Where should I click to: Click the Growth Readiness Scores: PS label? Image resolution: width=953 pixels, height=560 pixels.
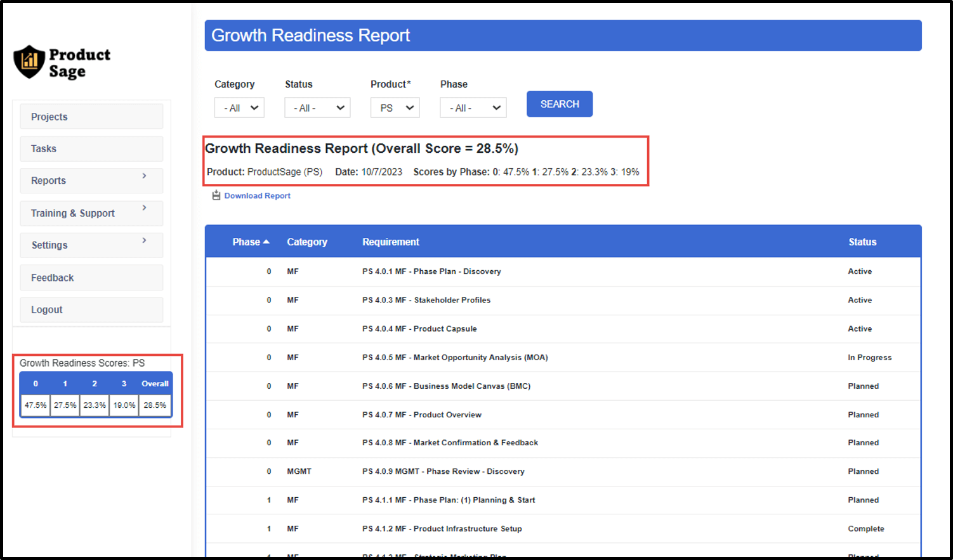[x=82, y=363]
